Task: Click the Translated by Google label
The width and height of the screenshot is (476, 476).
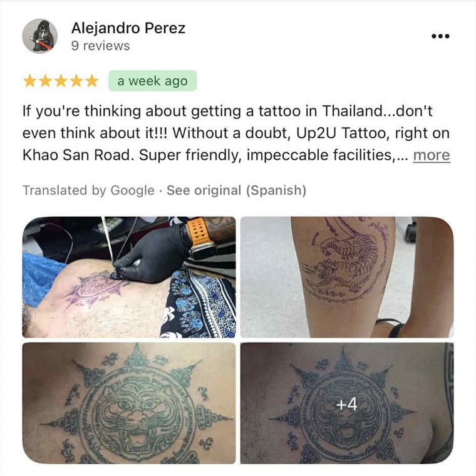Action: 89,190
